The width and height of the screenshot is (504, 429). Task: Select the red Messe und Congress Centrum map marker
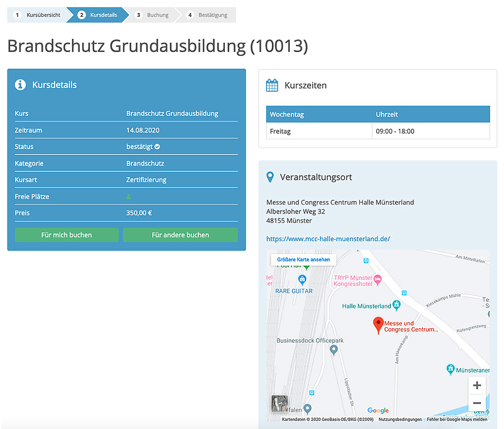coord(378,325)
